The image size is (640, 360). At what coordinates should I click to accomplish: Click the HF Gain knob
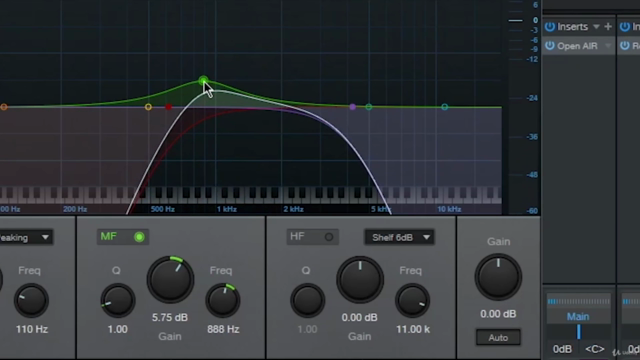point(360,280)
